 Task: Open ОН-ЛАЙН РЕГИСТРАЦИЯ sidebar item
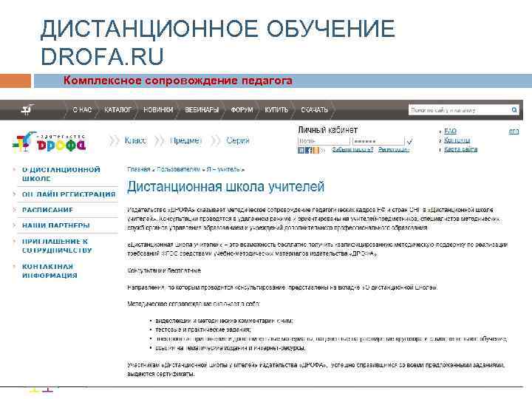(69, 194)
